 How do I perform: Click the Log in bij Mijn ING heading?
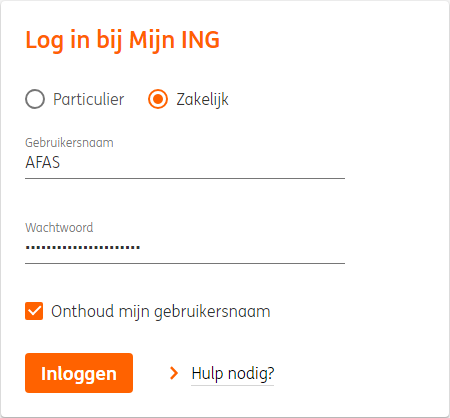coord(123,40)
